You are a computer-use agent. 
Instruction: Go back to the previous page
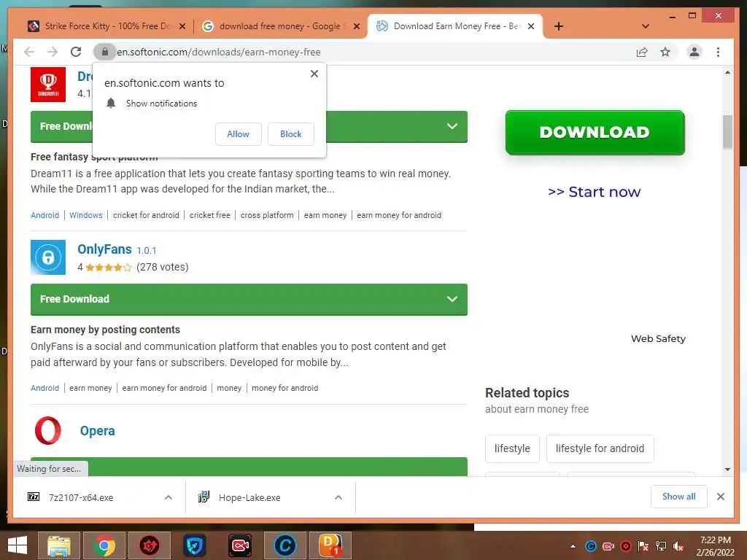tap(29, 52)
